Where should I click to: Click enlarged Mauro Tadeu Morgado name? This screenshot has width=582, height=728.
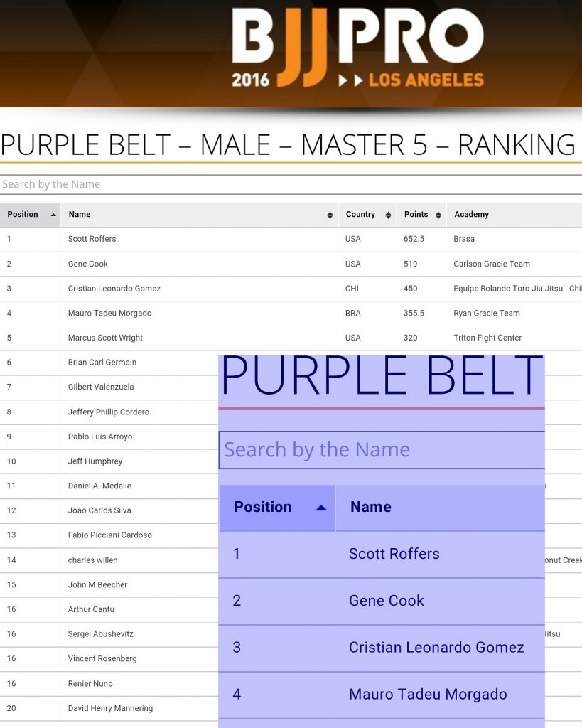[428, 695]
